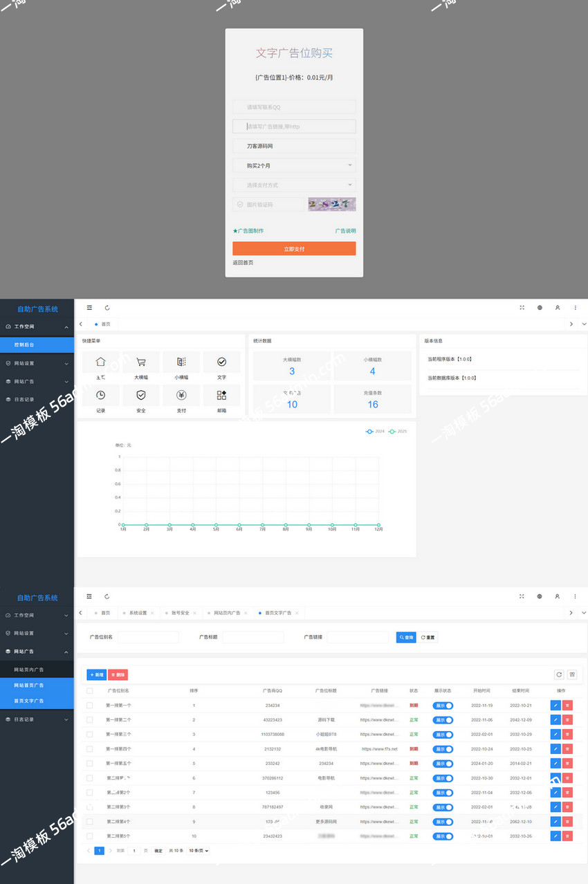Delete the 第二排第5个 ad row

568,836
